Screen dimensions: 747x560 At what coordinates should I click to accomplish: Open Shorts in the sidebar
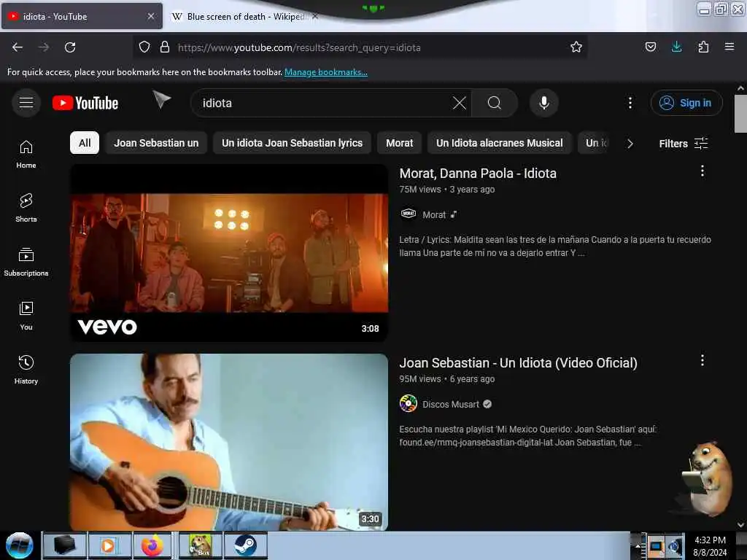click(x=26, y=208)
